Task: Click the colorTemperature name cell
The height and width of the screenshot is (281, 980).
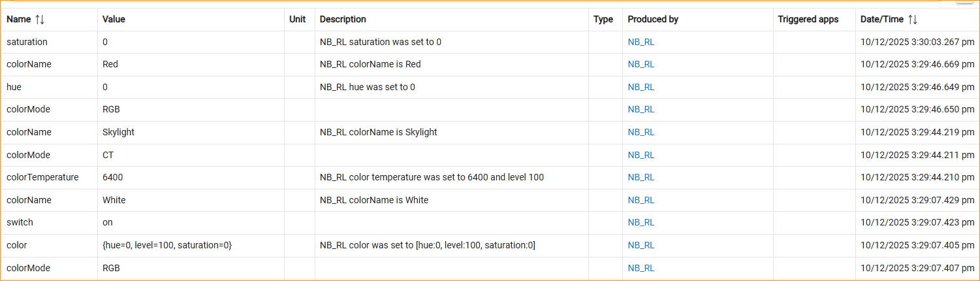Action: [x=42, y=177]
